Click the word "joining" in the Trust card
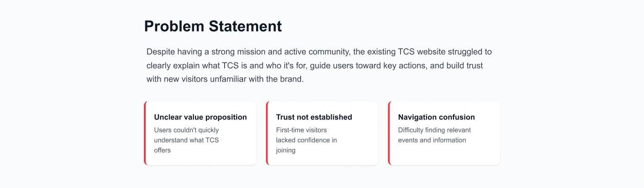Viewport: 644px width, 188px height. 286,150
